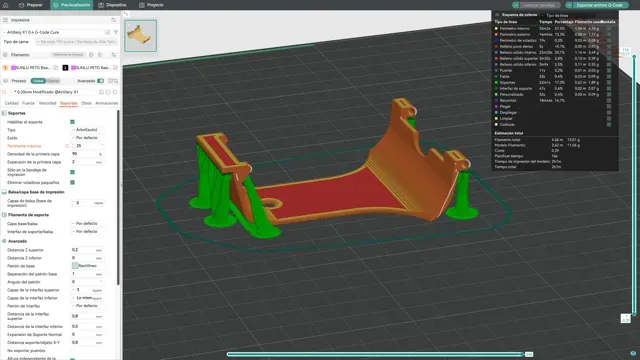Viewport: 640px width, 360px height.
Task: Open the Tipo de cama dropdown
Action: pos(76,42)
